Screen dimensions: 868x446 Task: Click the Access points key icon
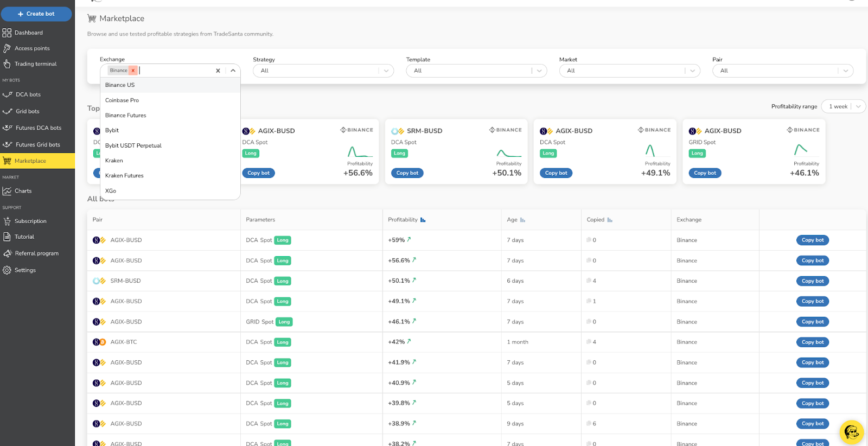point(7,48)
